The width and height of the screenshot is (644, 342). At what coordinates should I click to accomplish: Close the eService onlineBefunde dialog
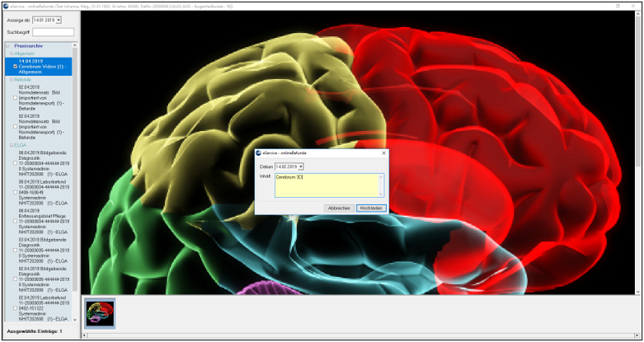[x=383, y=152]
